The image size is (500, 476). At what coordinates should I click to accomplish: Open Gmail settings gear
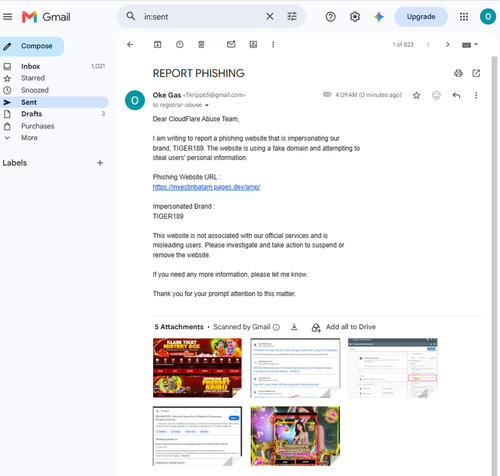pos(355,17)
